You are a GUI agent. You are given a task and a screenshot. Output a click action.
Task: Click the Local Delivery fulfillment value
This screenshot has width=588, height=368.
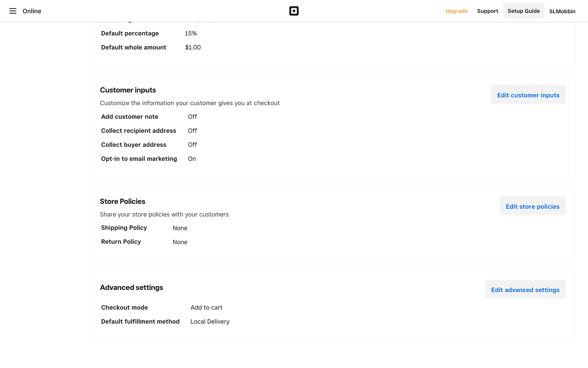(x=210, y=322)
